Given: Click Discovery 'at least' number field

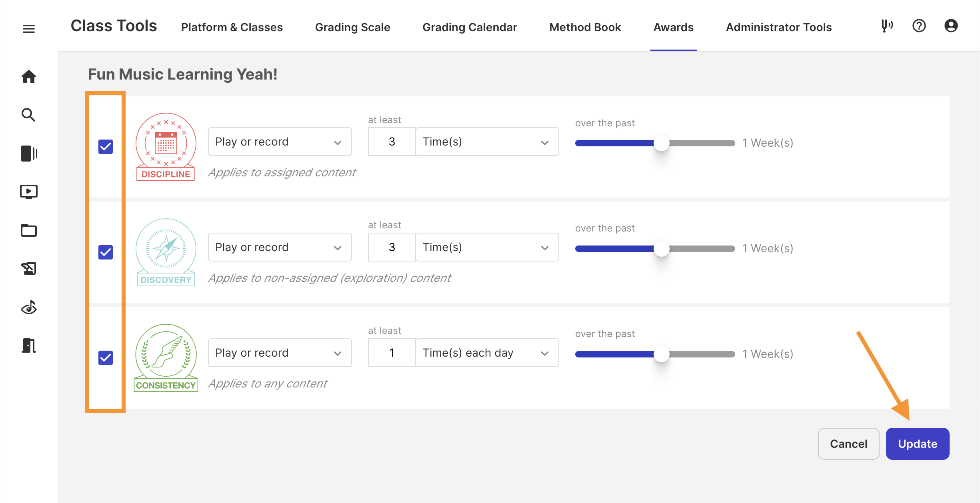Looking at the screenshot, I should coord(392,247).
